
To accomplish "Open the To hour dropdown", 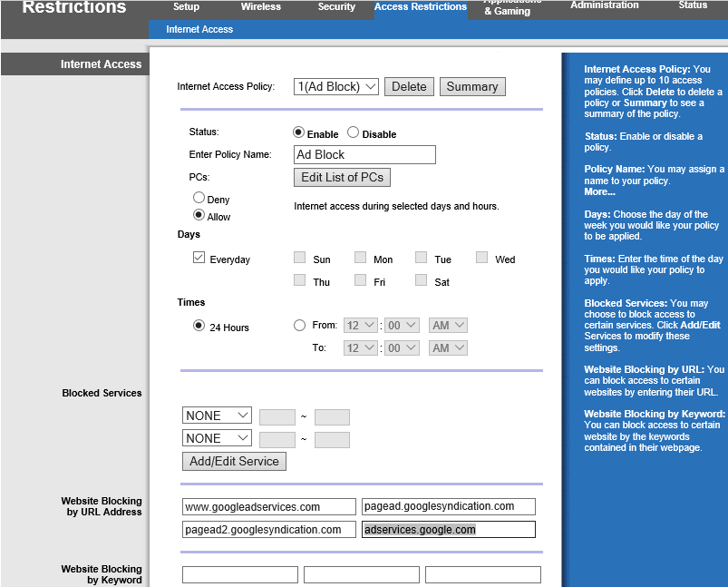I will pos(360,348).
